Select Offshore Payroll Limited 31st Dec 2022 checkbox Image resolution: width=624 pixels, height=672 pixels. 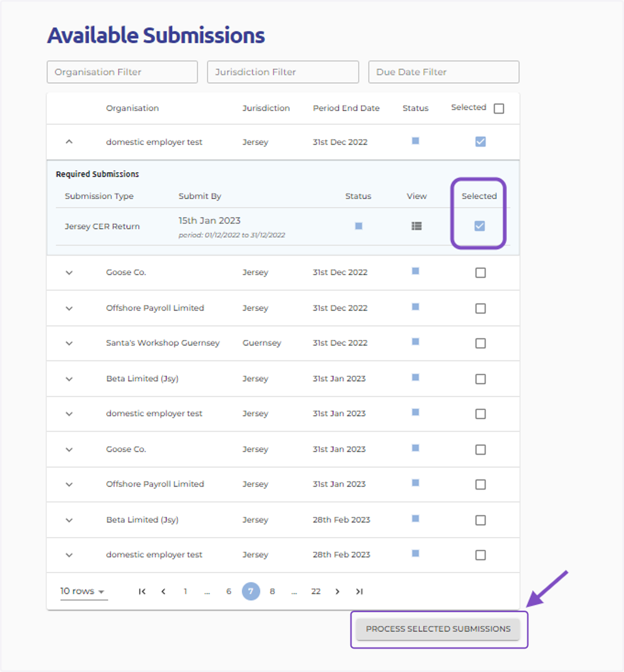coord(480,308)
